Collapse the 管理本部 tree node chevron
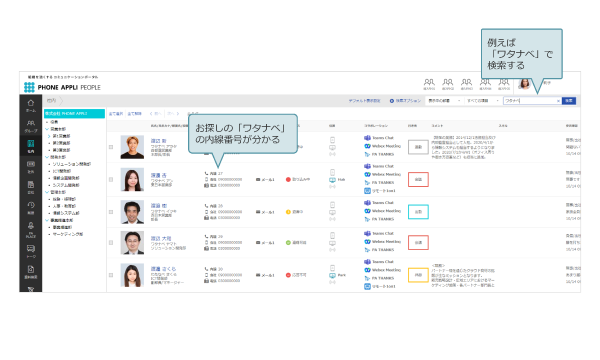 pyautogui.click(x=47, y=192)
